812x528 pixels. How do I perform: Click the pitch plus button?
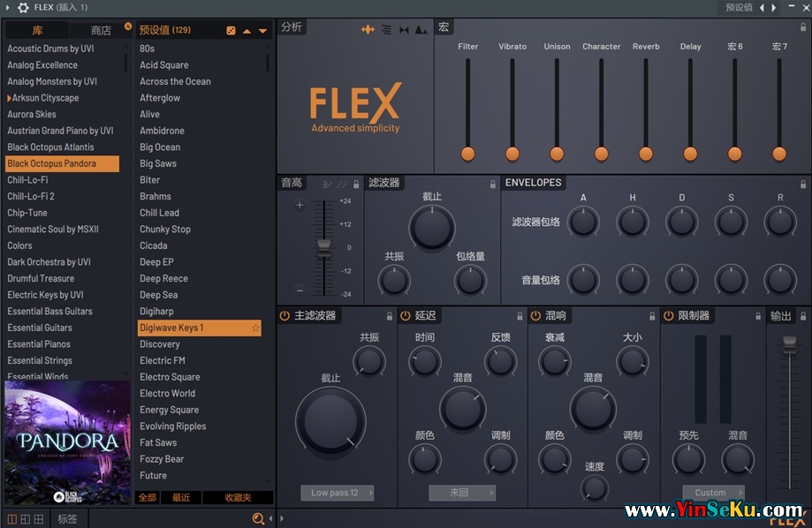click(300, 205)
